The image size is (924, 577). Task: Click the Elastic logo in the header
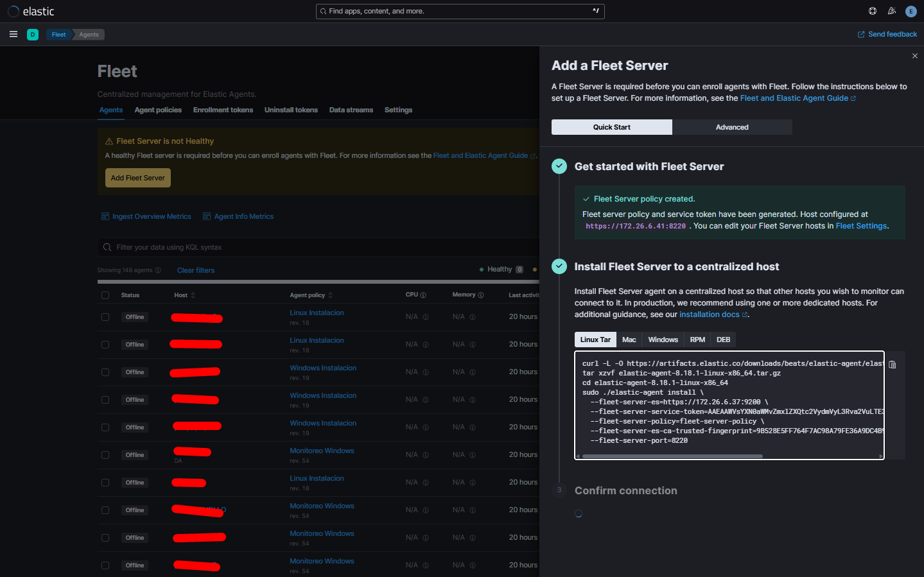[x=31, y=12]
